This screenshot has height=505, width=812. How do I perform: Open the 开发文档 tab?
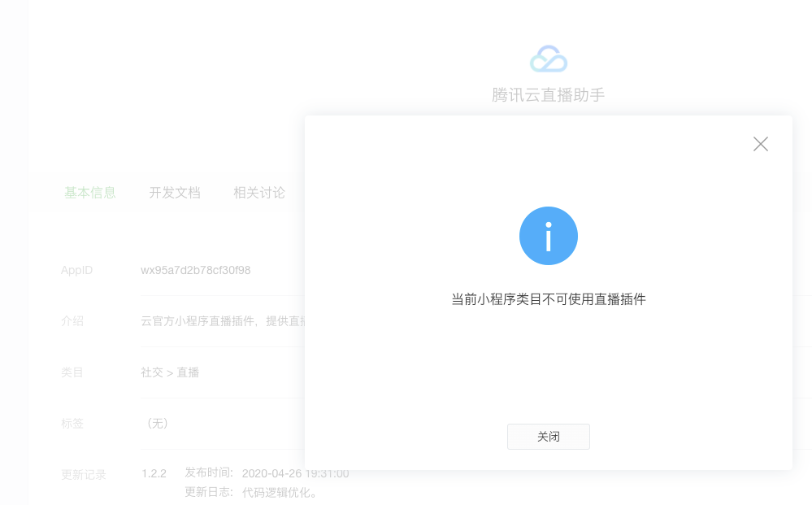pyautogui.click(x=175, y=193)
